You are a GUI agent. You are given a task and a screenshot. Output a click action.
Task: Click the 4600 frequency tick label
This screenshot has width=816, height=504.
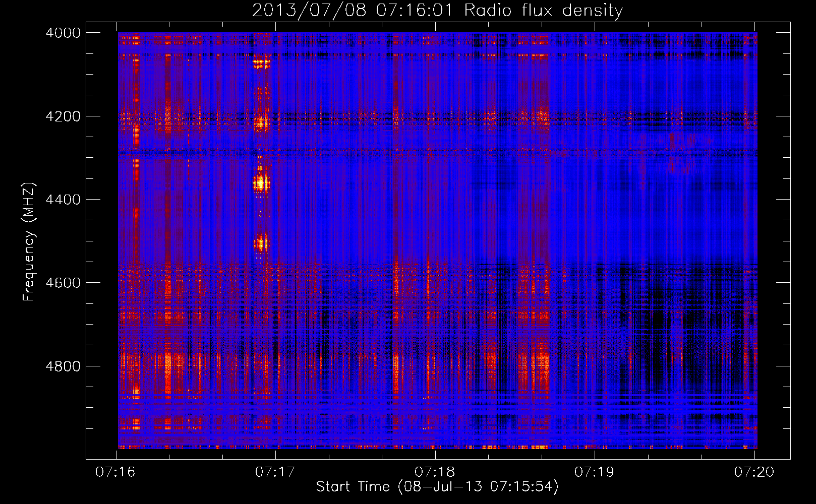(63, 283)
